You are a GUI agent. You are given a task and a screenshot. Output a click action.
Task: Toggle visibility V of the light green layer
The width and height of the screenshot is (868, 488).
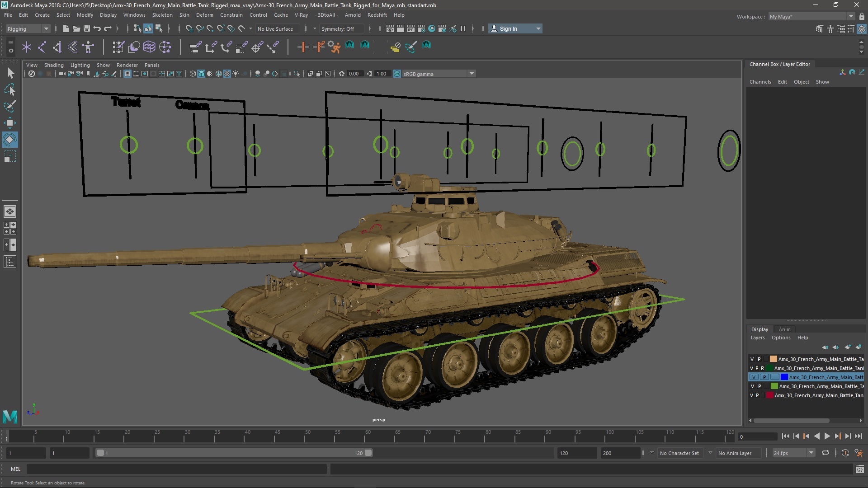coord(752,386)
